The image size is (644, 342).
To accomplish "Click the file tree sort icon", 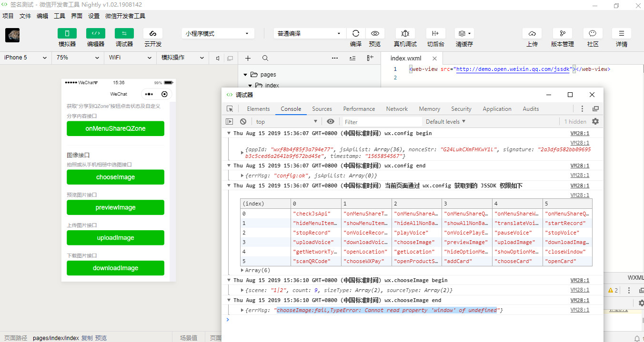I will point(352,58).
